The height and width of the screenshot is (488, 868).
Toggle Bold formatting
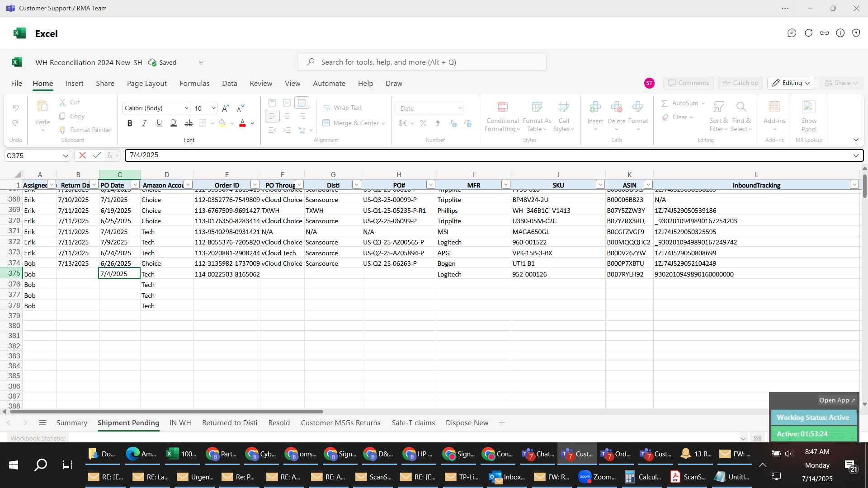click(130, 123)
